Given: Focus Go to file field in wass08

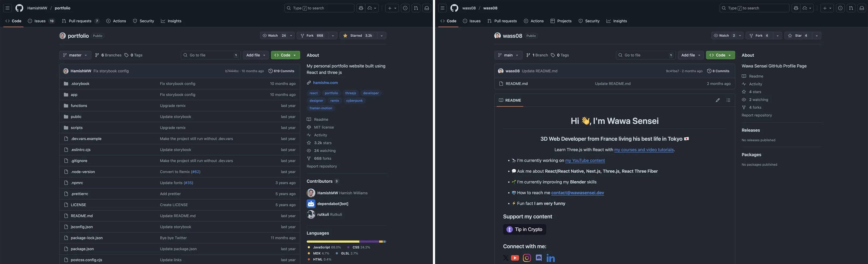Looking at the screenshot, I should tap(646, 55).
